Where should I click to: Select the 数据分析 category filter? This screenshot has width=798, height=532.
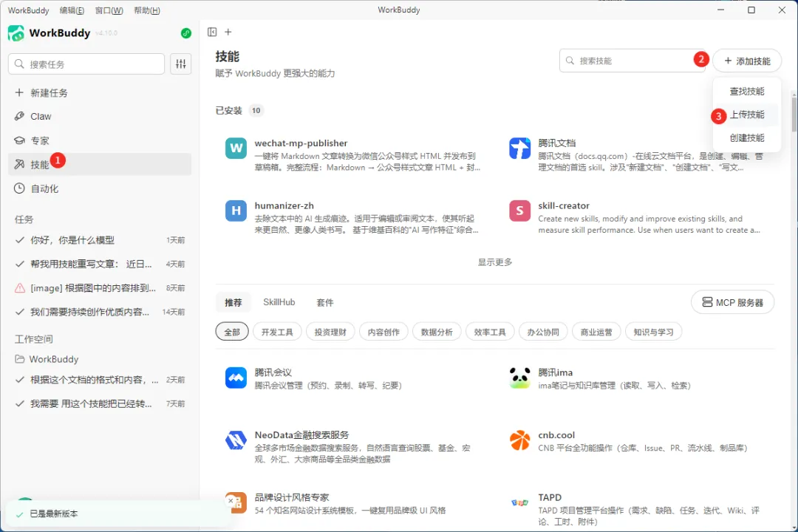pos(437,332)
